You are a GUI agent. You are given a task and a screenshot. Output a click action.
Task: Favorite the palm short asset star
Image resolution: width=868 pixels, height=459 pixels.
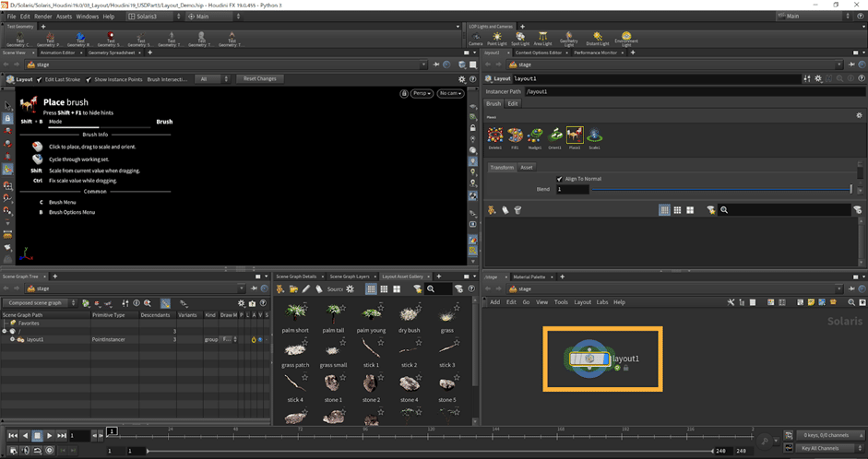pos(305,308)
